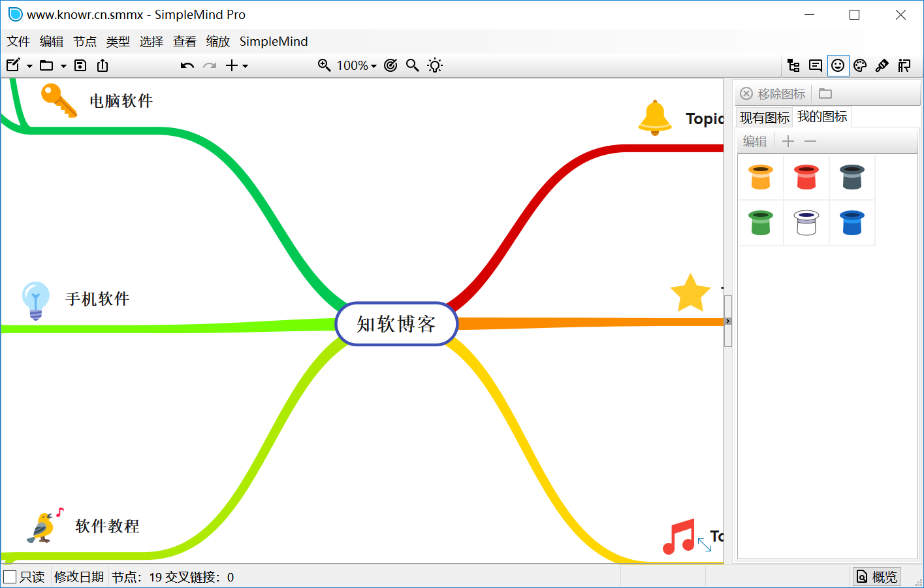The width and height of the screenshot is (924, 588).
Task: Select the dark gray hat icon
Action: tap(852, 177)
